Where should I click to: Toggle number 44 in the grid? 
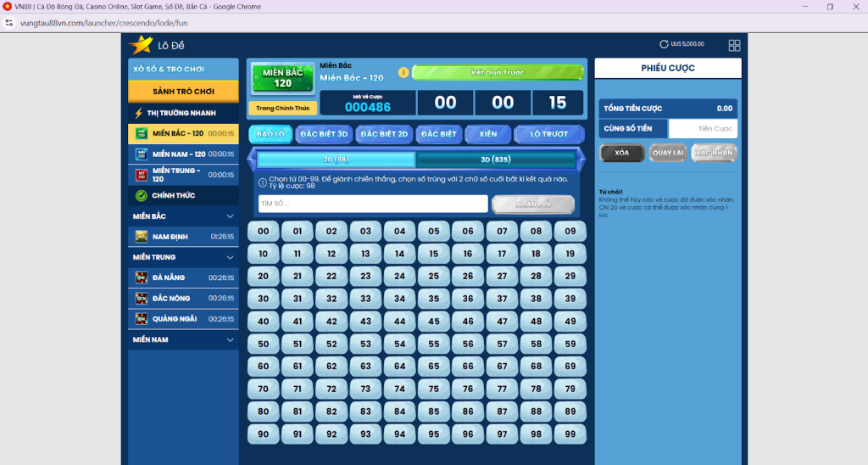click(400, 322)
